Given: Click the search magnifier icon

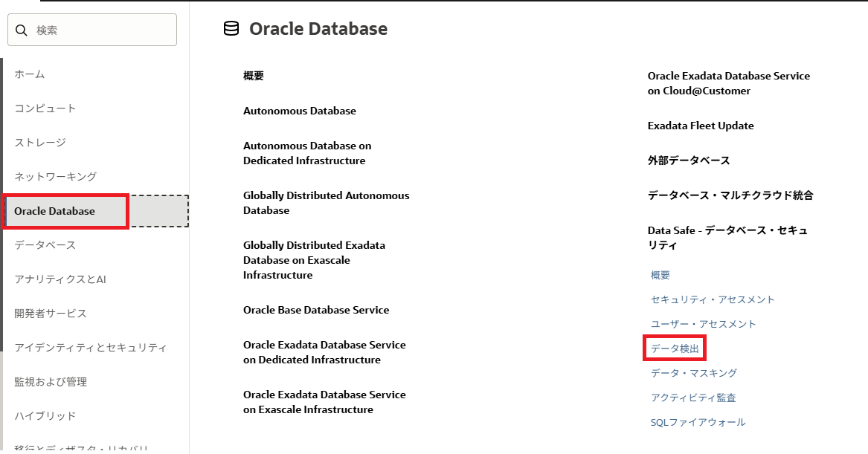Looking at the screenshot, I should 22,30.
